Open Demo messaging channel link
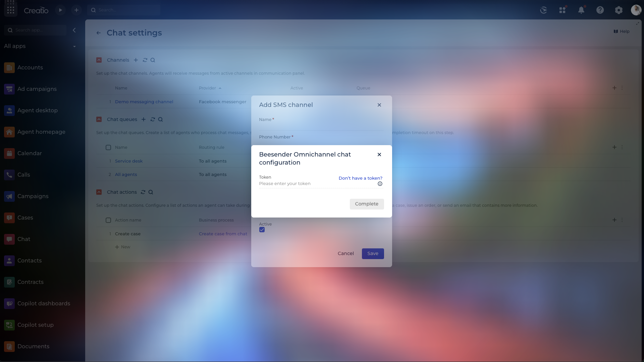 click(x=144, y=102)
